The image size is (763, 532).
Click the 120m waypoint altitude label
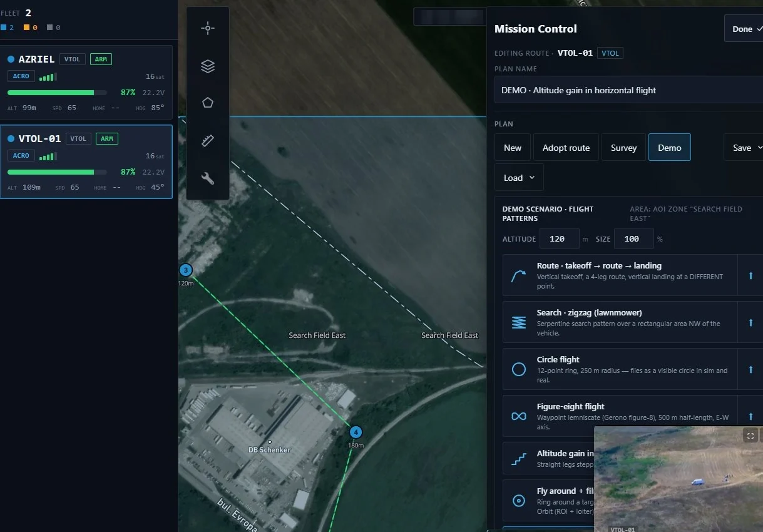pyautogui.click(x=186, y=284)
